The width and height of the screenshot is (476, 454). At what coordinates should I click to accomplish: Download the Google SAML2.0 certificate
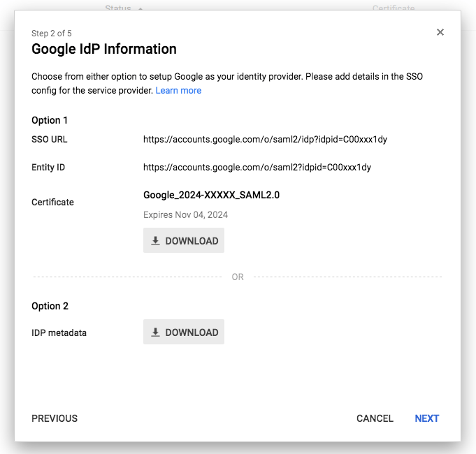[184, 240]
